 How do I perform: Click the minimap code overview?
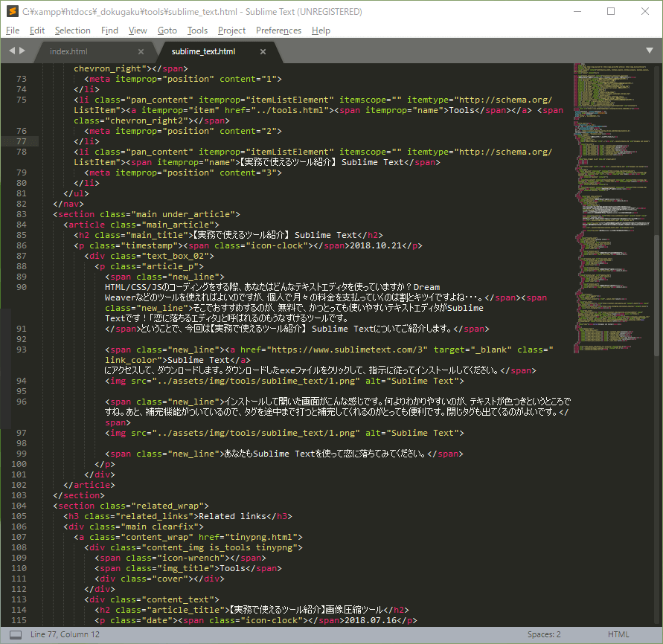612,208
